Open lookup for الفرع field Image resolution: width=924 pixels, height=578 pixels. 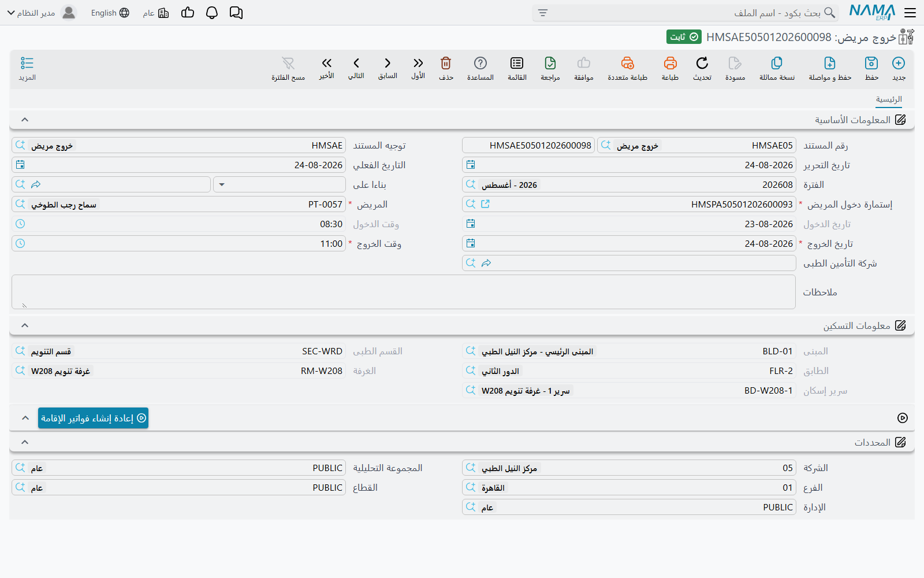pyautogui.click(x=471, y=487)
